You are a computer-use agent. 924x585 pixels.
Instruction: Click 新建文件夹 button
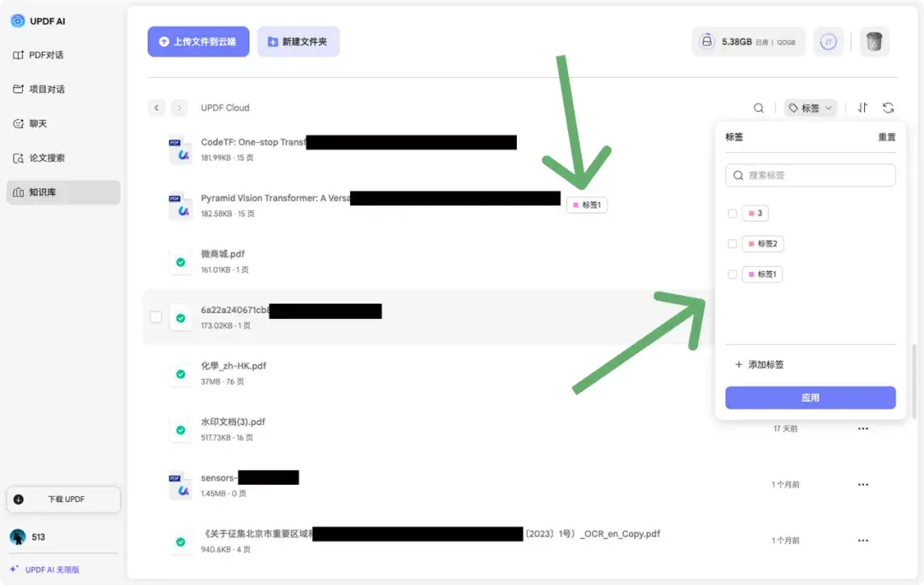pos(299,42)
